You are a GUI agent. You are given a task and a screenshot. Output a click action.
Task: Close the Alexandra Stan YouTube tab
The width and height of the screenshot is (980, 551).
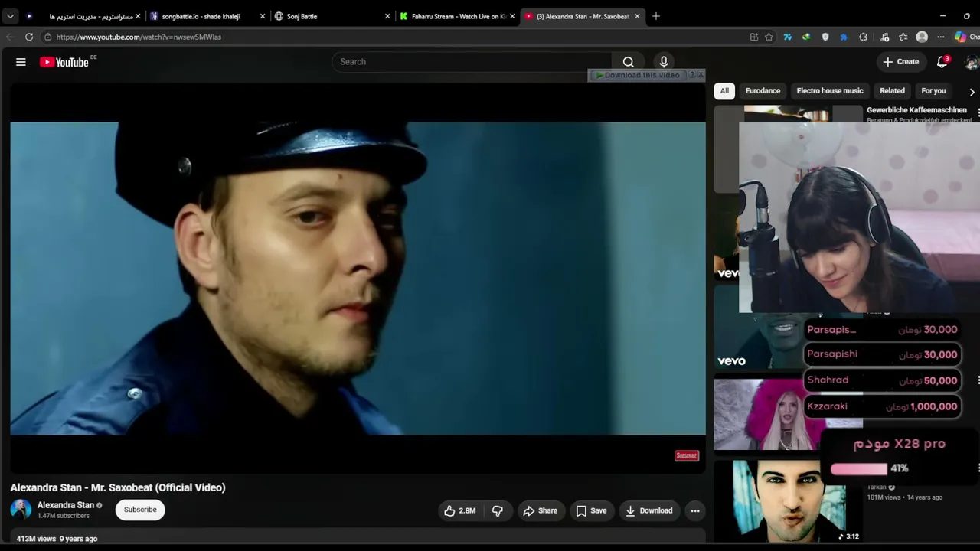(637, 16)
